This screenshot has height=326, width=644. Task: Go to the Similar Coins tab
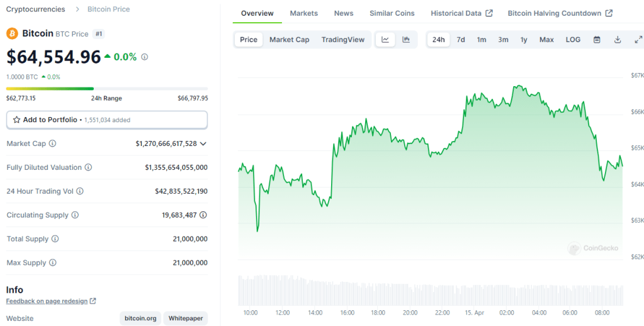(392, 13)
